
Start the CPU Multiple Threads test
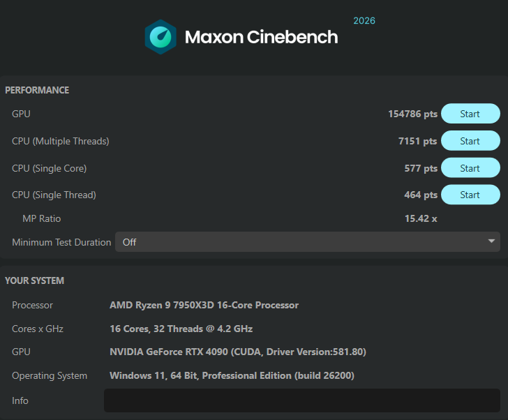(470, 141)
